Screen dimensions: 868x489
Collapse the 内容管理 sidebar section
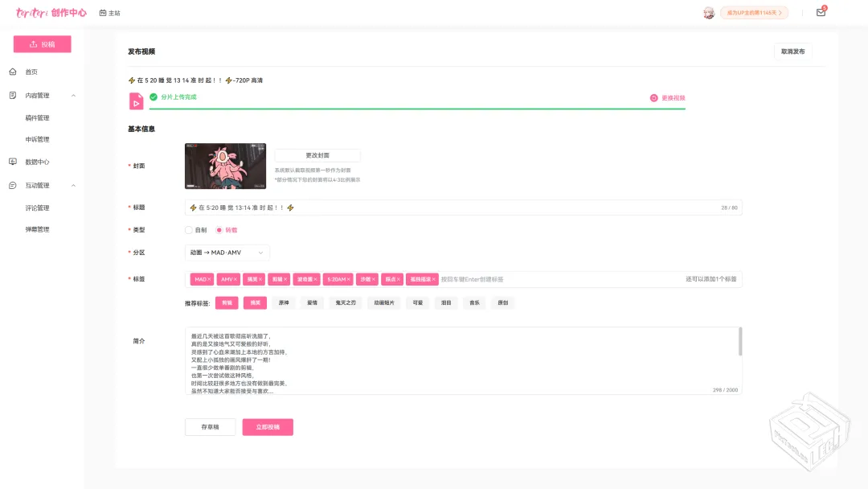(x=74, y=96)
